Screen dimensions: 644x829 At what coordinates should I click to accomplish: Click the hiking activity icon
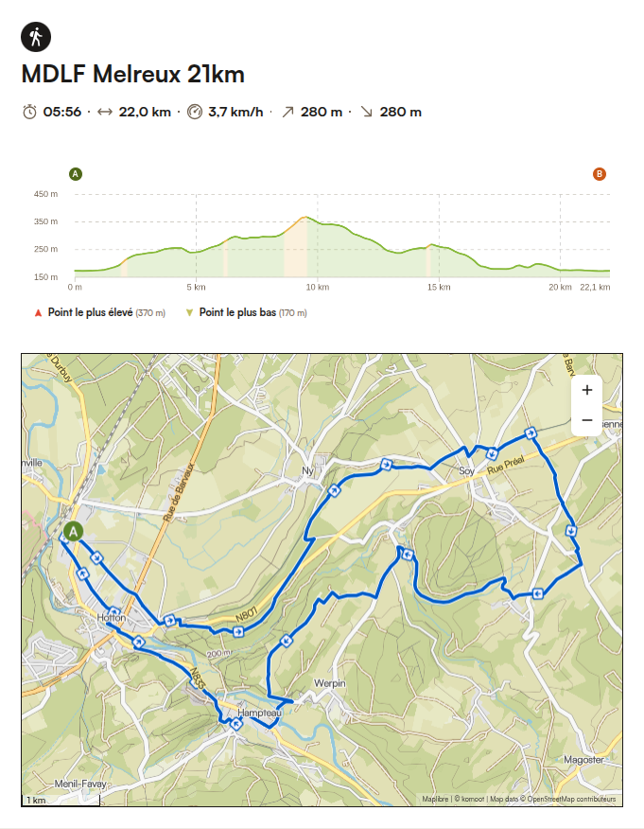(x=34, y=35)
